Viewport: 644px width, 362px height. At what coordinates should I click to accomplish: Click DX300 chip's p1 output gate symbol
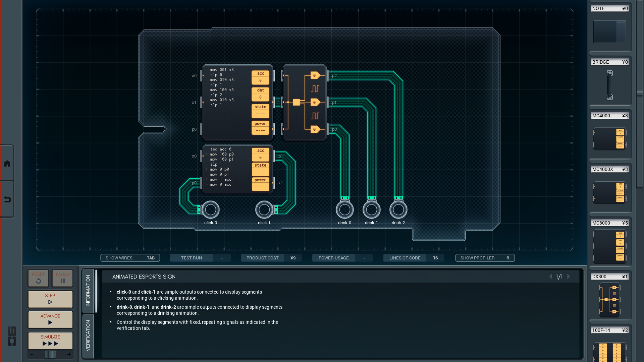[315, 102]
